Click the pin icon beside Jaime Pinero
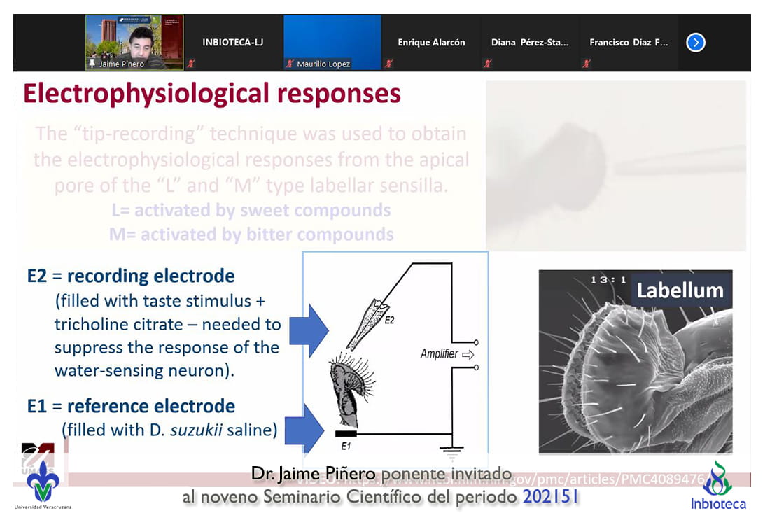Screen dimensions: 763x532 tap(92, 64)
